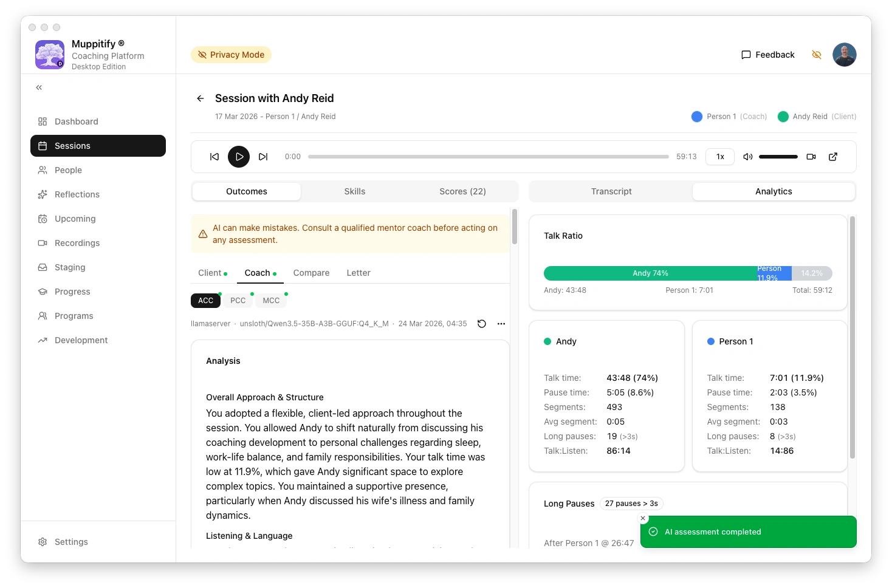This screenshot has width=892, height=588.
Task: Skip forward to next segment
Action: [263, 157]
